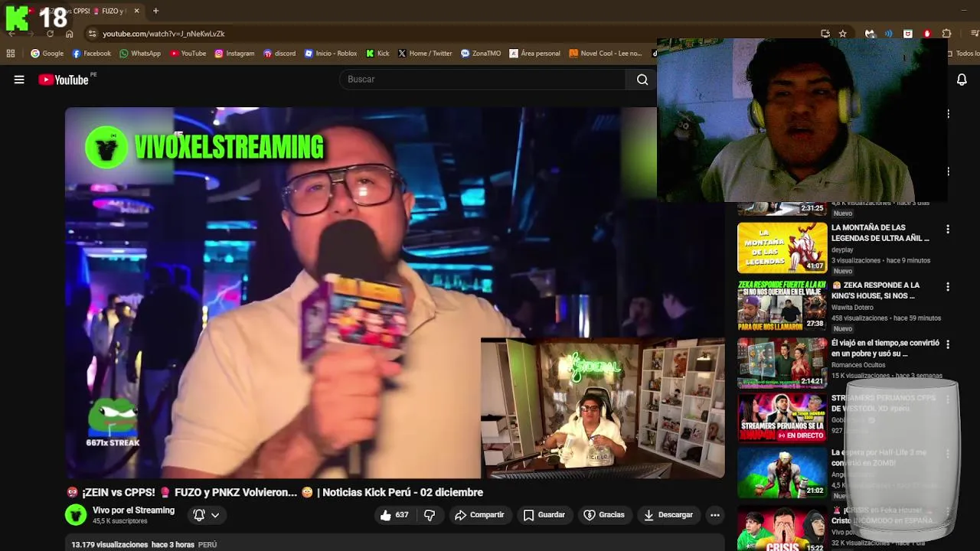Click the browser home button
Viewport: 980px width, 551px height.
(69, 34)
